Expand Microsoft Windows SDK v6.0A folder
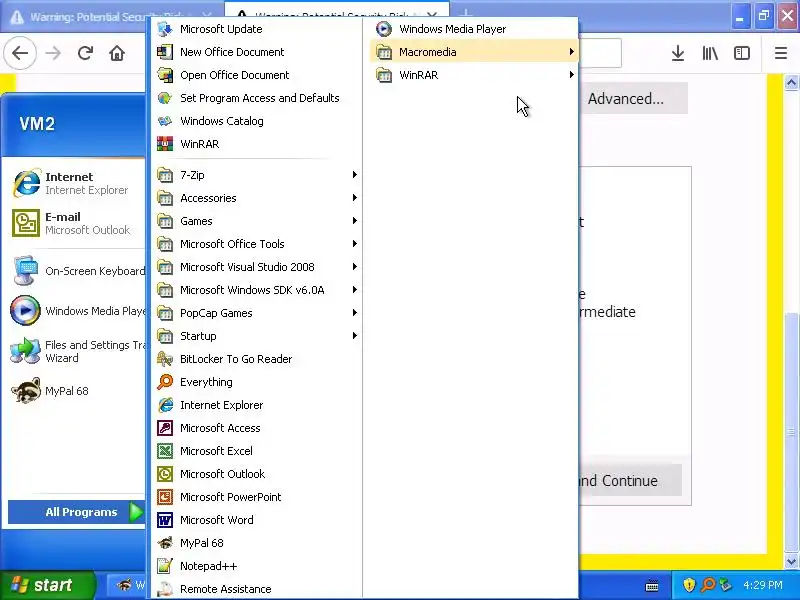The width and height of the screenshot is (800, 600). 257,290
